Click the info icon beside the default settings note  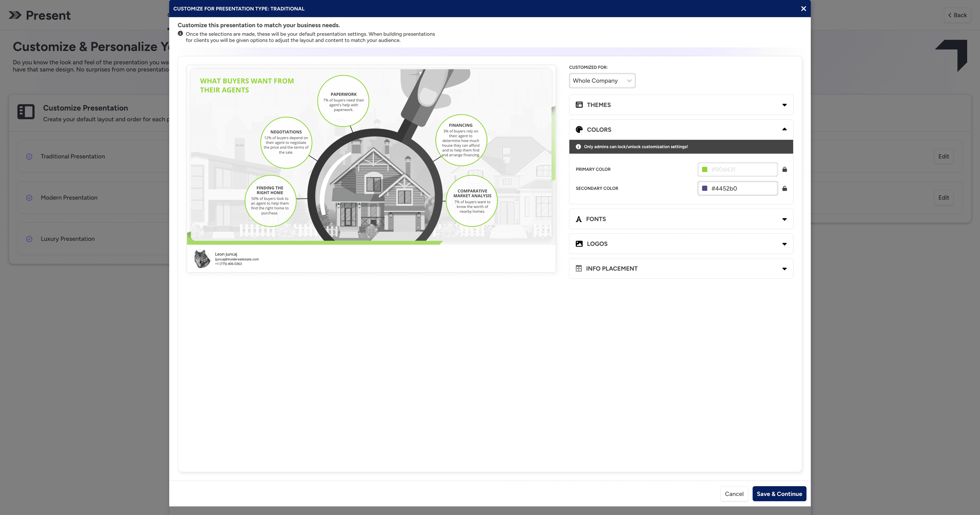tap(180, 33)
